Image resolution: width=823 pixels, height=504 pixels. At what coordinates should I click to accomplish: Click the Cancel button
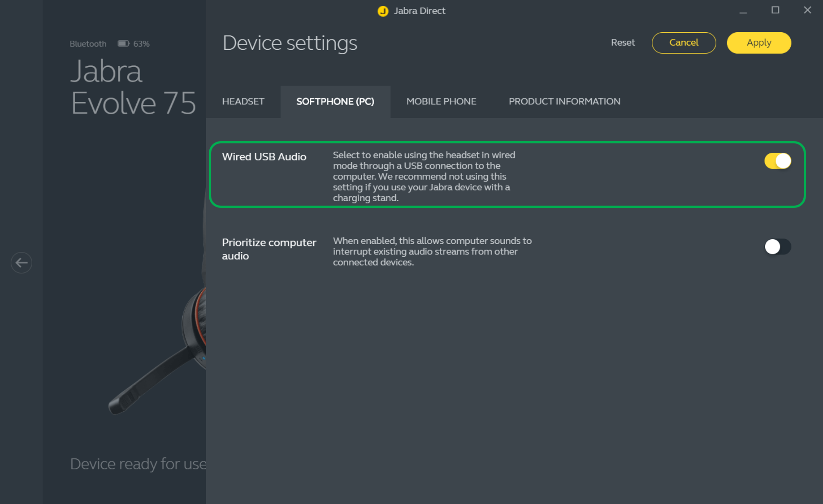(683, 43)
